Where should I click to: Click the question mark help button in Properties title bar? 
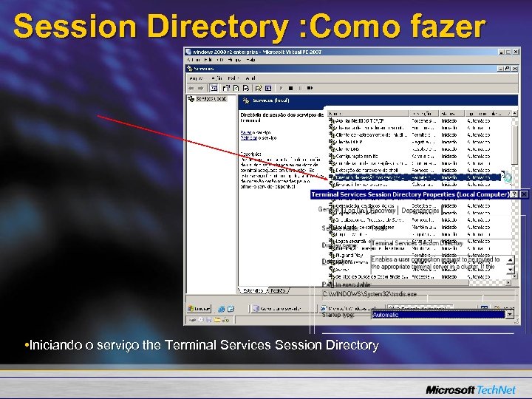coord(514,194)
